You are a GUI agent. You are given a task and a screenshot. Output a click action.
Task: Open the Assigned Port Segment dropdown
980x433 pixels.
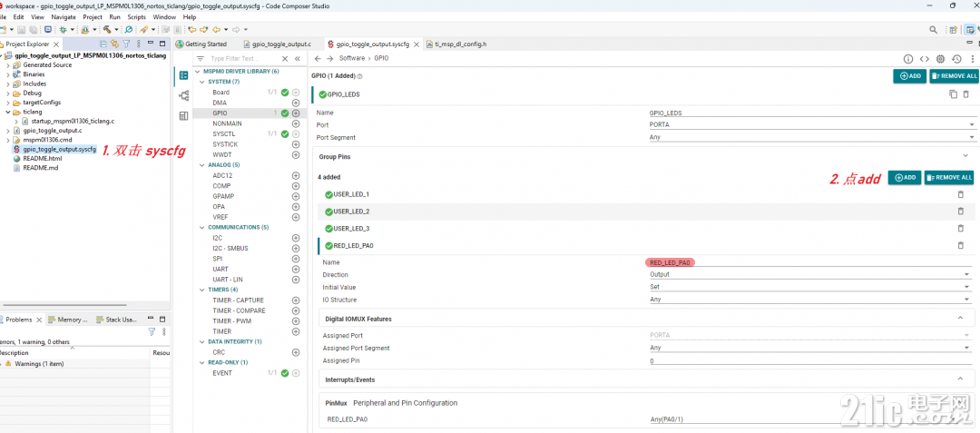(809, 348)
